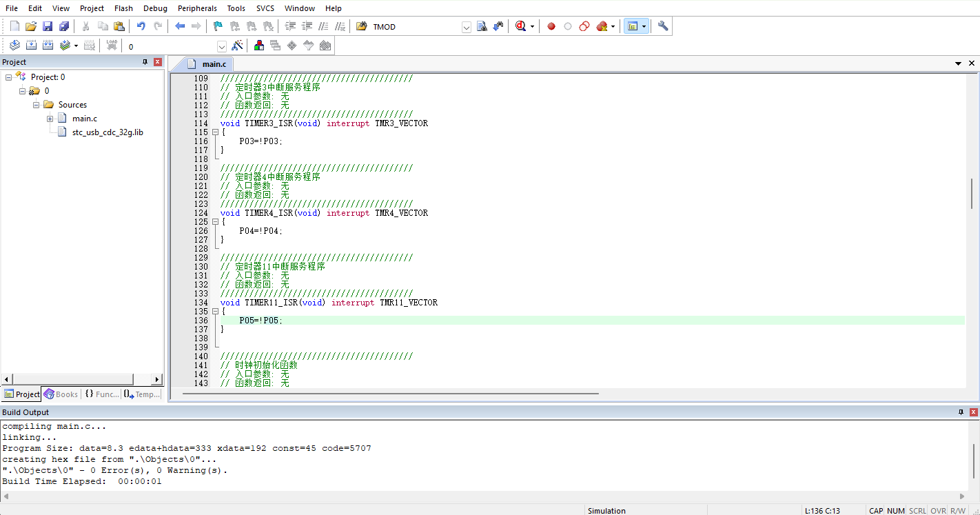
Task: Toggle the project window view button
Action: [x=633, y=26]
